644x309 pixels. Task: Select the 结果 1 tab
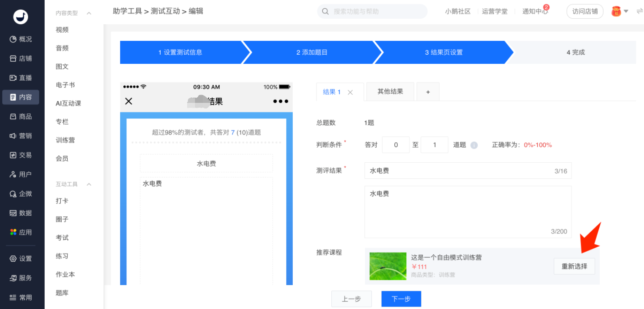point(332,92)
